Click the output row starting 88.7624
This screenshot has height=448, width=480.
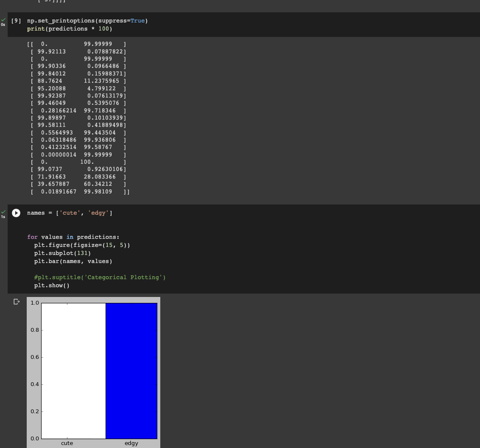pos(78,81)
